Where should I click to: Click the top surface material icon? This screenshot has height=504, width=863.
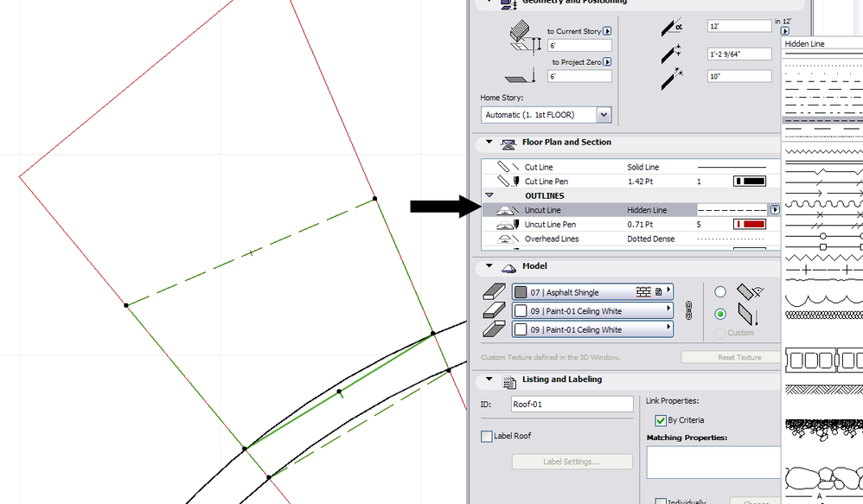[x=494, y=291]
